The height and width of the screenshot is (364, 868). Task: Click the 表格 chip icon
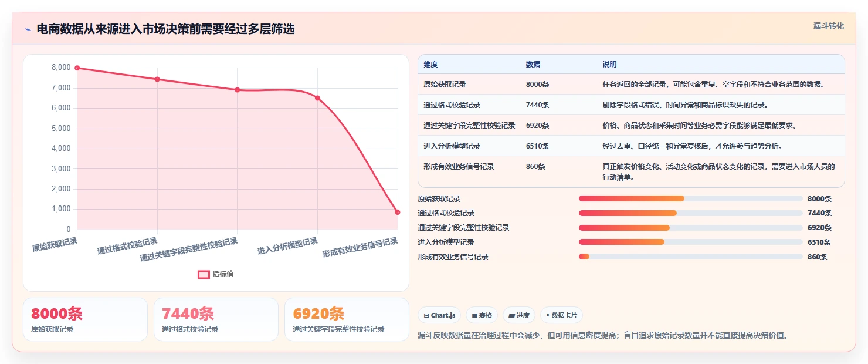474,315
